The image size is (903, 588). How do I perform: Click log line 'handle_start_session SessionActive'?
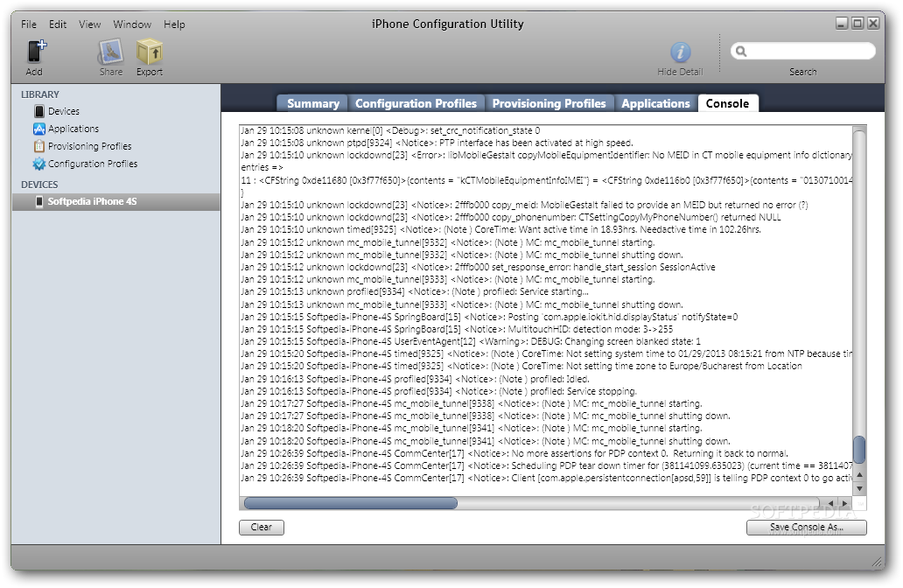pyautogui.click(x=478, y=267)
